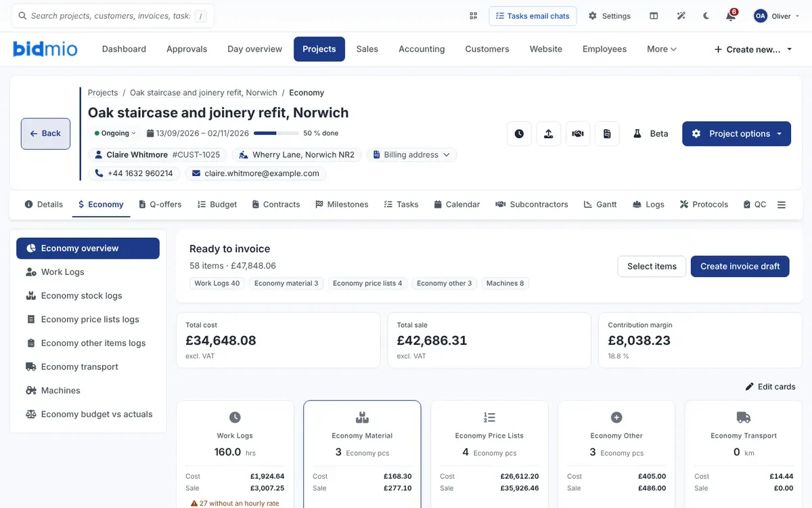Click Create invoice draft

740,266
